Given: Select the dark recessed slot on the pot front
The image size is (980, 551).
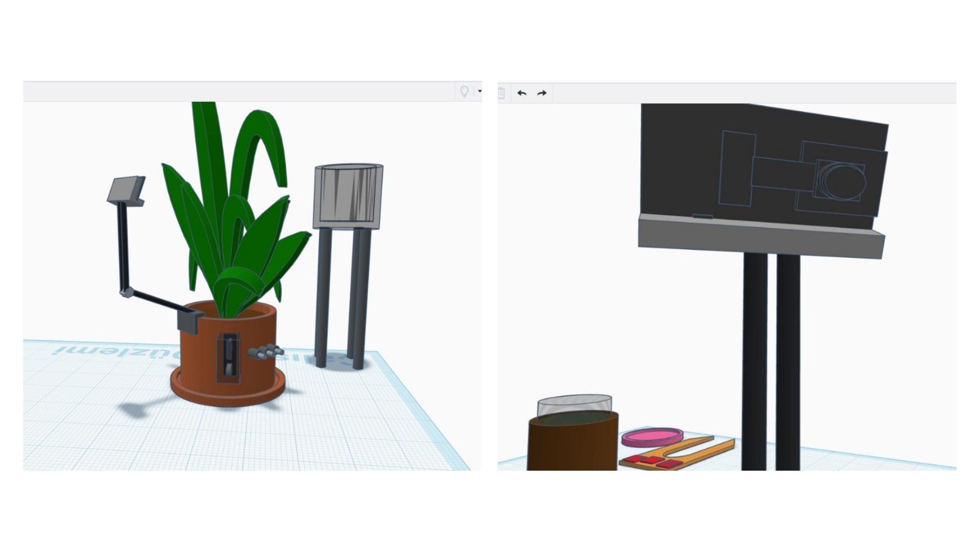Looking at the screenshot, I should pos(229,358).
